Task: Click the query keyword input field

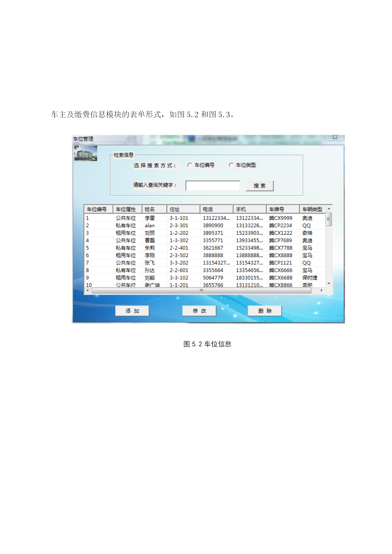Action: click(x=213, y=186)
